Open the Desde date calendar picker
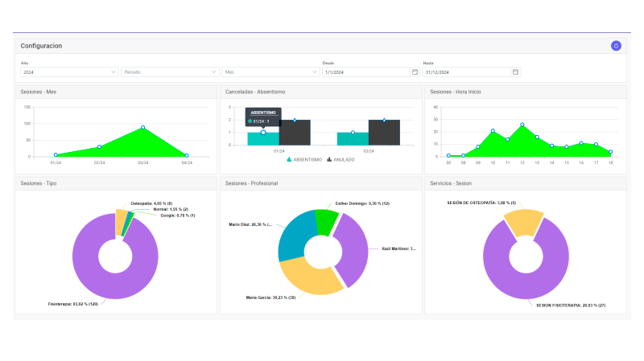The width and height of the screenshot is (644, 361). click(x=415, y=72)
